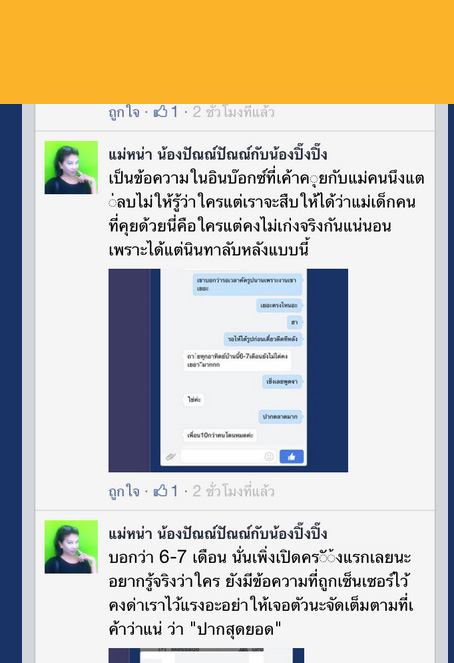The height and width of the screenshot is (663, 454).
Task: Tap the comment text ending with "ปากสุดยอด"
Action: pyautogui.click(x=261, y=593)
